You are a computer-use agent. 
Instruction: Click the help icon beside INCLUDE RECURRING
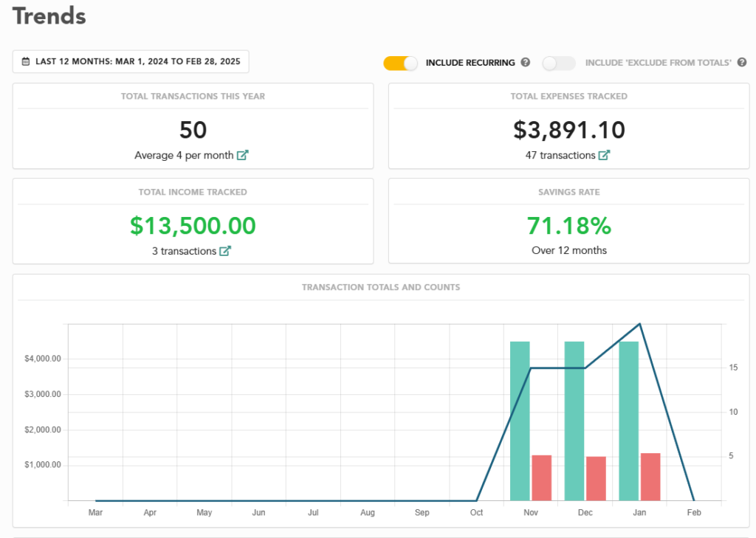click(x=525, y=63)
